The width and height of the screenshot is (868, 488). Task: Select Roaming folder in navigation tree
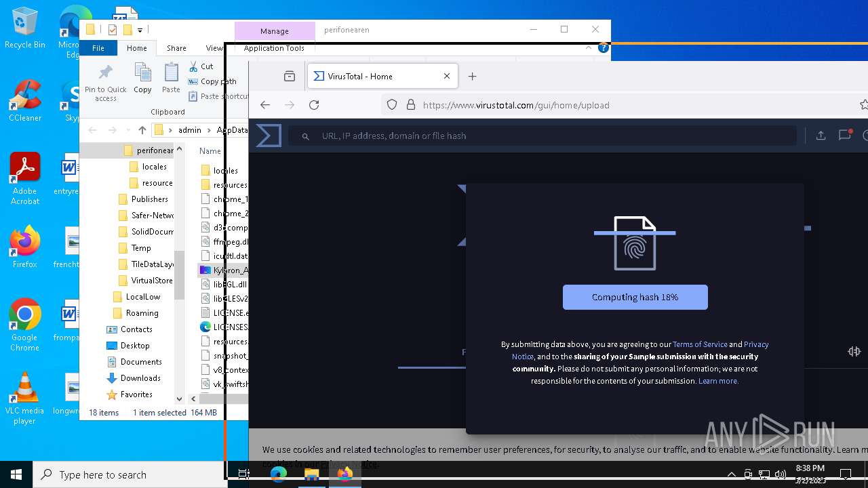pos(142,313)
